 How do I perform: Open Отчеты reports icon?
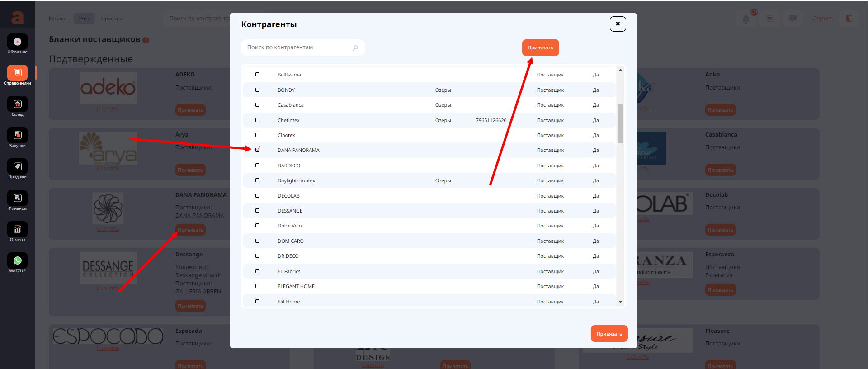pos(17,230)
